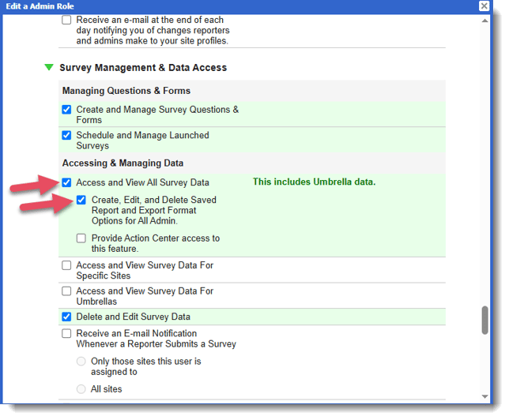Viewport: 509px width, 420px height.
Task: Uncheck Delete and Edit Survey Data
Action: 66,317
